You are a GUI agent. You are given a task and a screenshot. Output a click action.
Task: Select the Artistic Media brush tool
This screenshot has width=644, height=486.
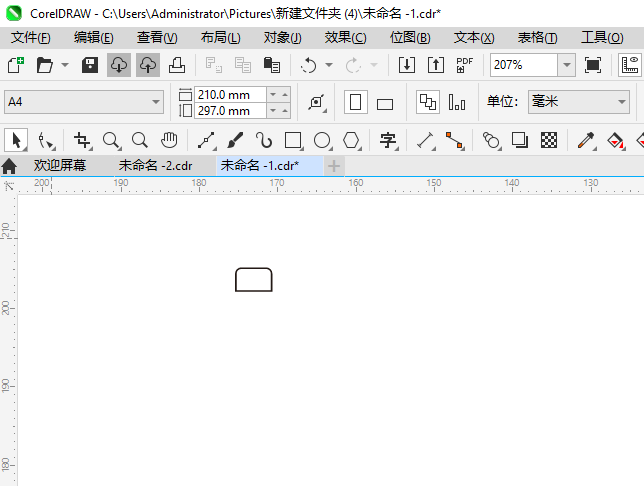pyautogui.click(x=235, y=141)
